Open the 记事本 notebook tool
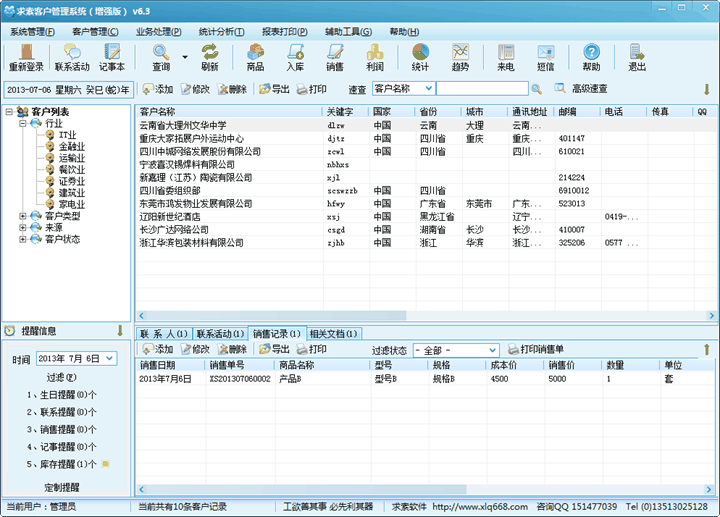The image size is (720, 517). click(112, 57)
